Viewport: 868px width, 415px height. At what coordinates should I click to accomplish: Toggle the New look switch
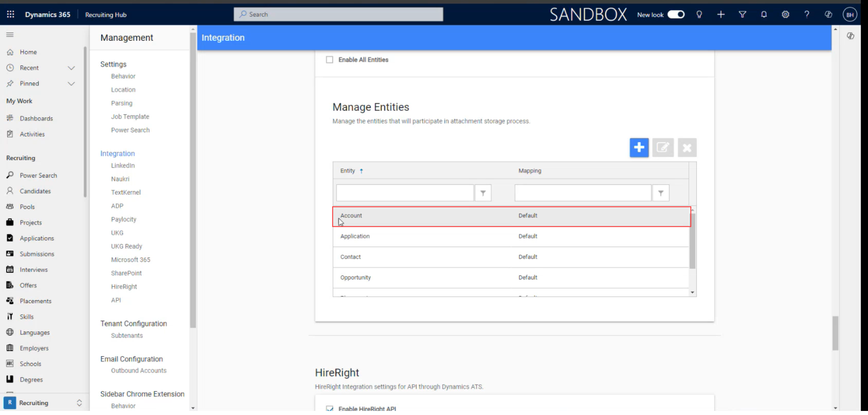[x=676, y=14]
